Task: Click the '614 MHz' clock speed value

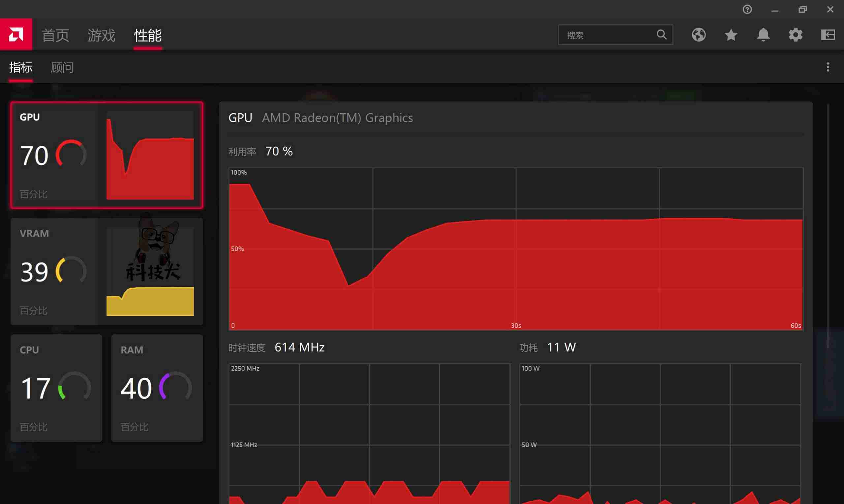Action: [x=299, y=347]
